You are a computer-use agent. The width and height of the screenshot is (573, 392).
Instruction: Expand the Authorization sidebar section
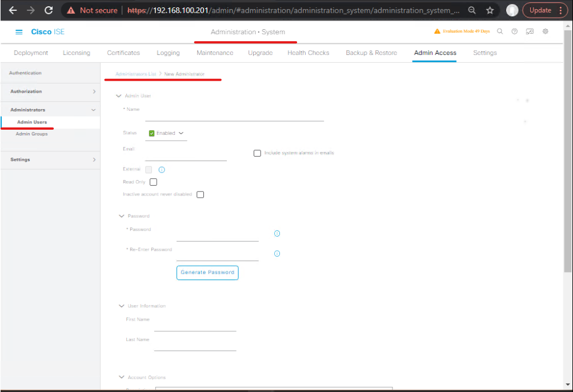[x=94, y=91]
